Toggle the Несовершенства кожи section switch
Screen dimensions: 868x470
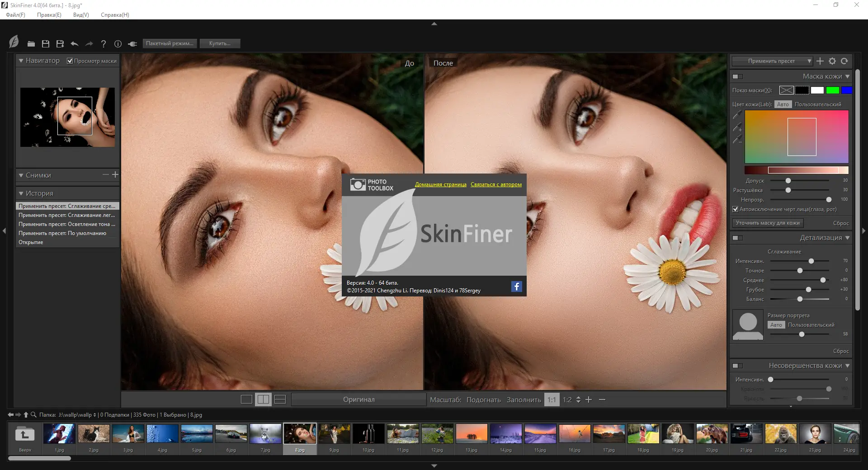[x=738, y=366]
